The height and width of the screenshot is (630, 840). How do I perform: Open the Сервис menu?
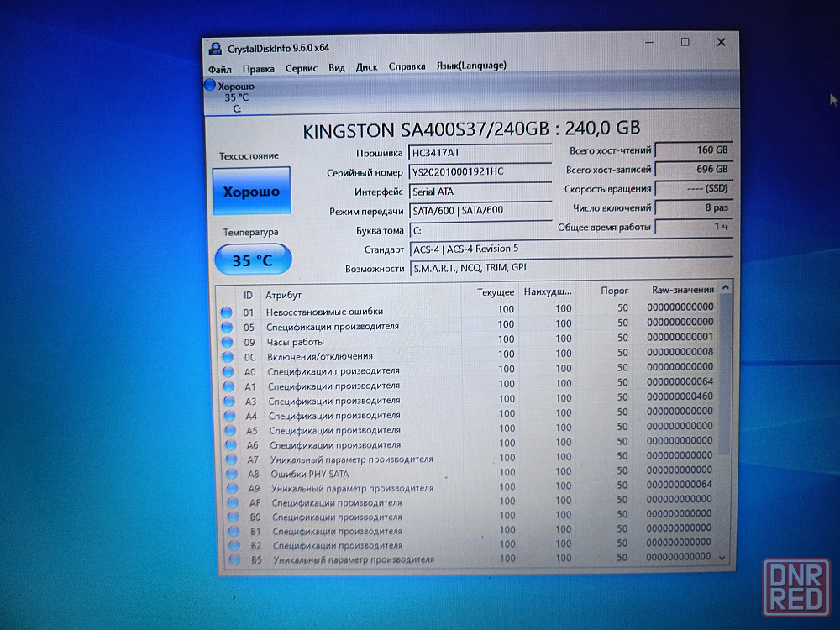pyautogui.click(x=301, y=68)
